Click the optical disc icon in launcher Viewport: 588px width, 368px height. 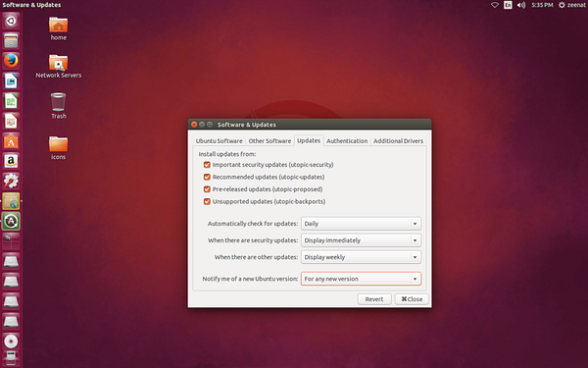(11, 342)
